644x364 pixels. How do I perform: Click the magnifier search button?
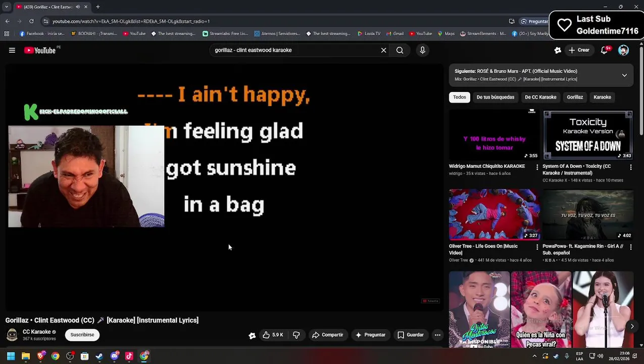(x=400, y=50)
